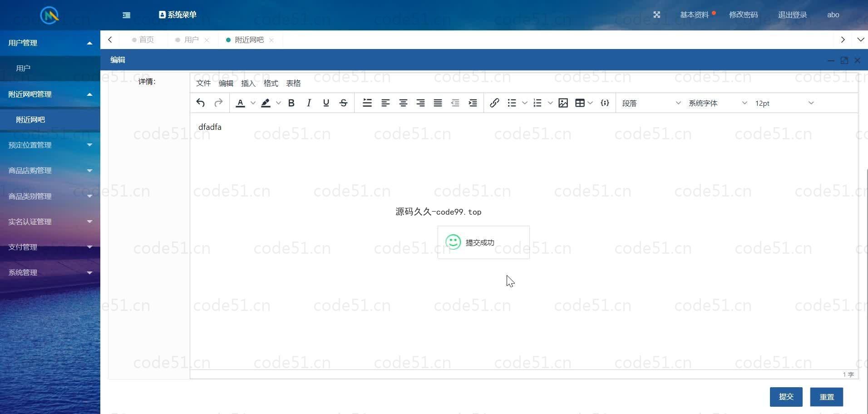Open numbered list style dropdown
The width and height of the screenshot is (868, 414).
tap(550, 103)
